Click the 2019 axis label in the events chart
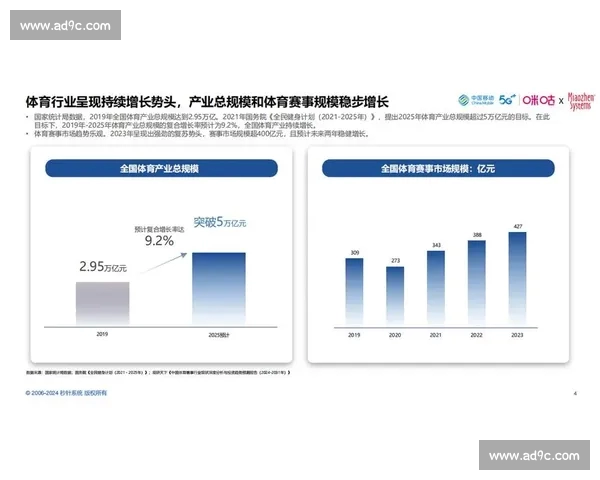The width and height of the screenshot is (600, 480). 354,335
